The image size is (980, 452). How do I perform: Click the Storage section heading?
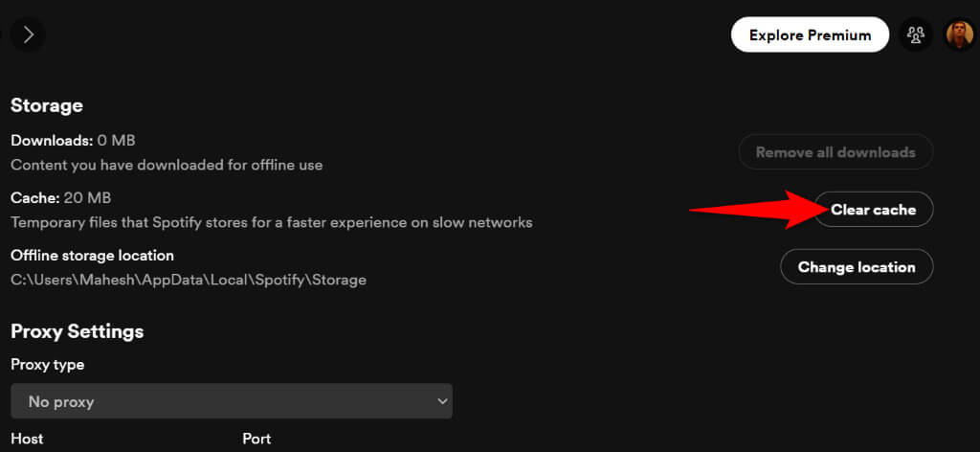tap(47, 105)
